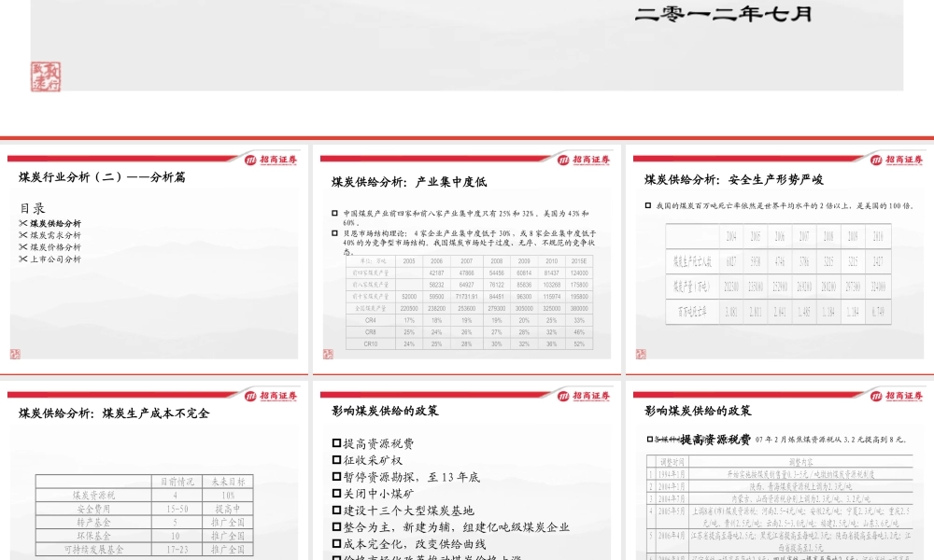Click the 安全费用 row in cost table
The image size is (934, 560).
145,509
